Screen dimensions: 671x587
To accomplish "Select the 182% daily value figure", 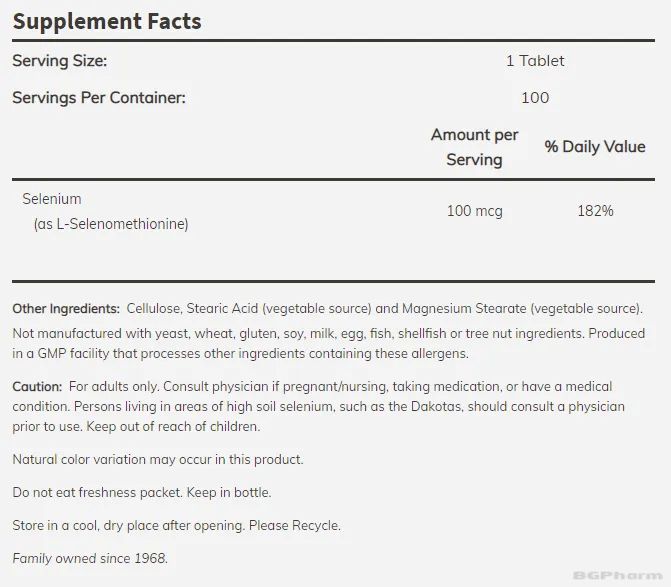I will tap(594, 211).
